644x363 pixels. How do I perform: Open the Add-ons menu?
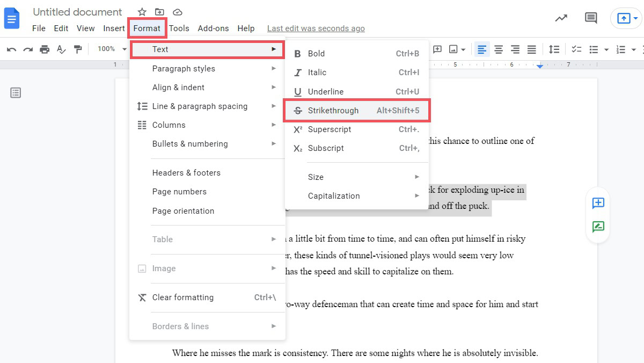tap(213, 28)
